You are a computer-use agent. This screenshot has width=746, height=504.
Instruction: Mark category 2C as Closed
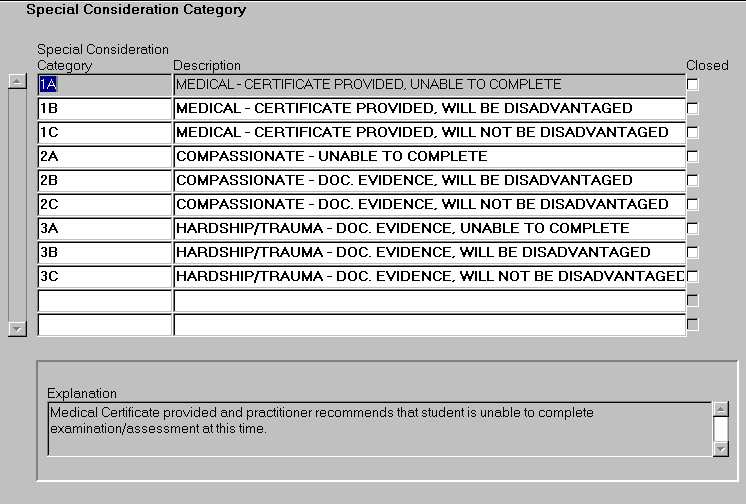[692, 205]
